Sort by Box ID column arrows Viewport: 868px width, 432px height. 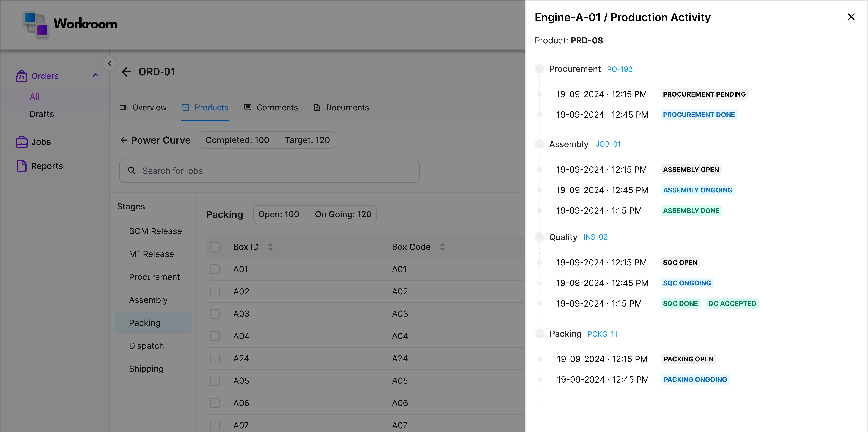270,247
